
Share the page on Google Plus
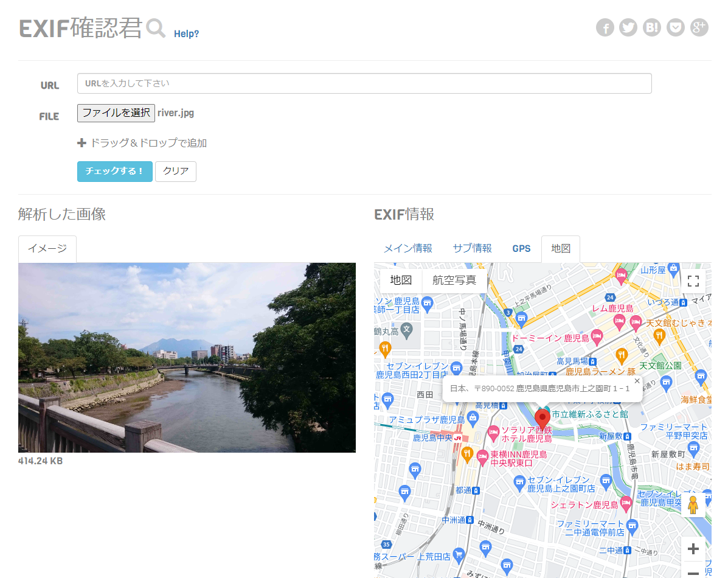point(699,28)
